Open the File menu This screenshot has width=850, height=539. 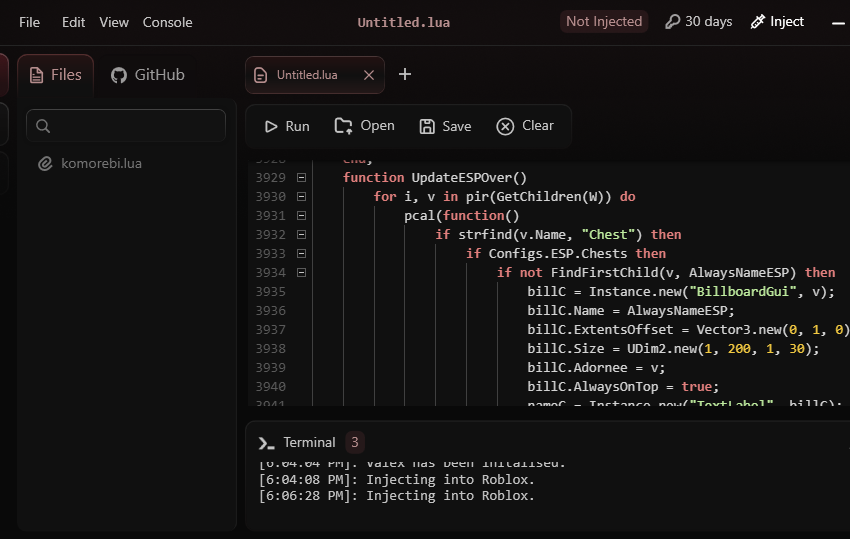pyautogui.click(x=29, y=22)
